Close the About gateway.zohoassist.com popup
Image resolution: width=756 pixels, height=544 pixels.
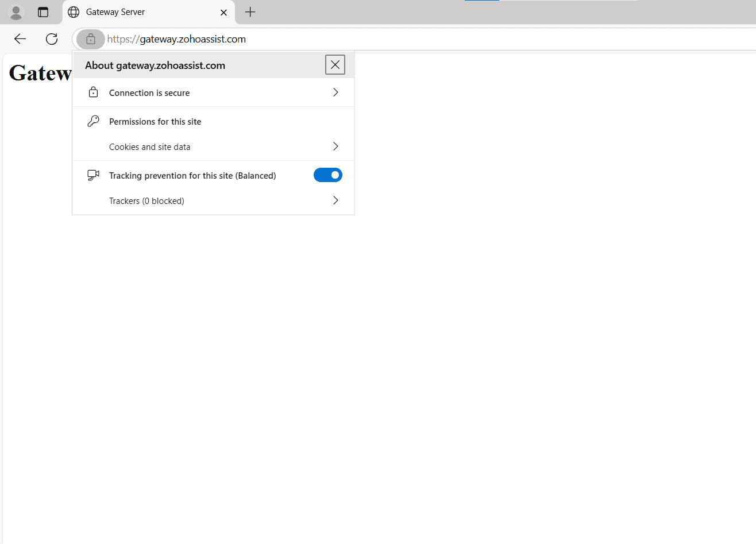pyautogui.click(x=335, y=64)
